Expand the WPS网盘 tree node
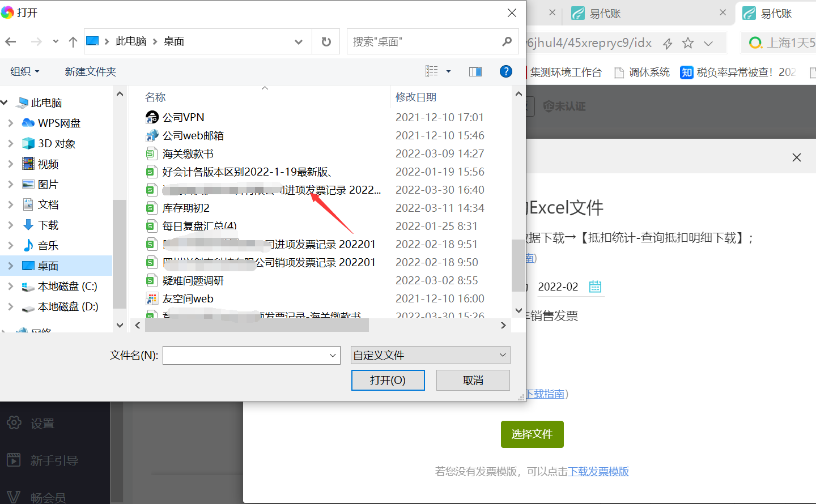Viewport: 816px width, 504px height. click(11, 123)
